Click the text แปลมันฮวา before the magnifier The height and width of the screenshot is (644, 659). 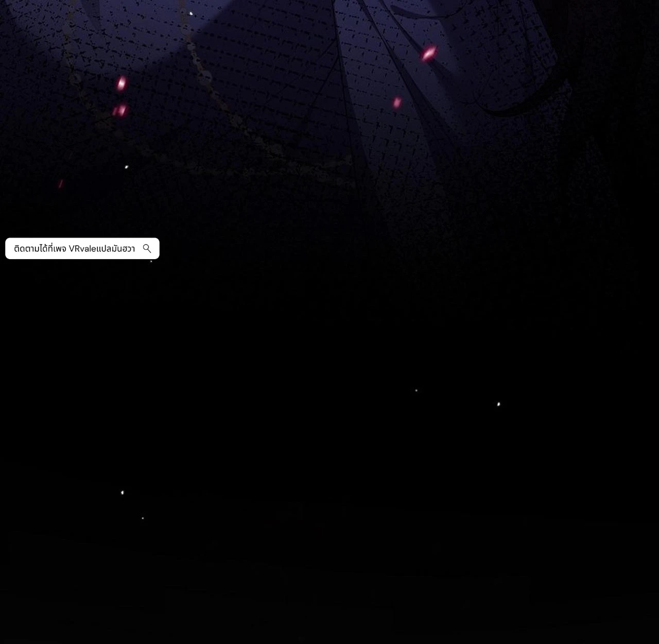[116, 248]
